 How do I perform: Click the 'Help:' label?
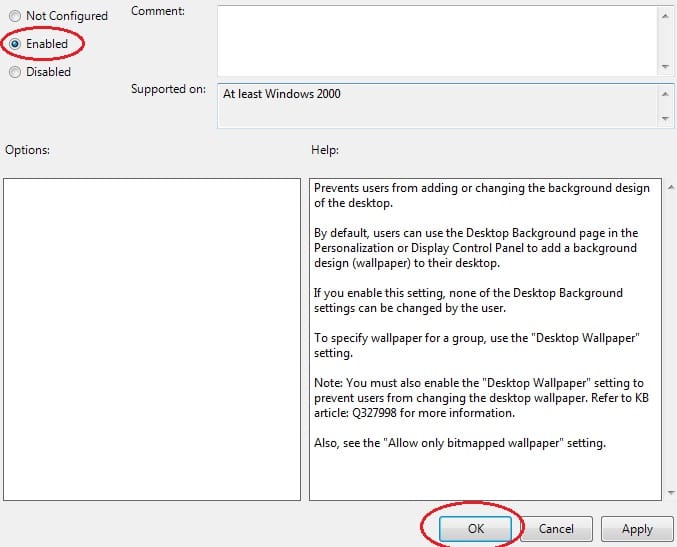point(325,150)
